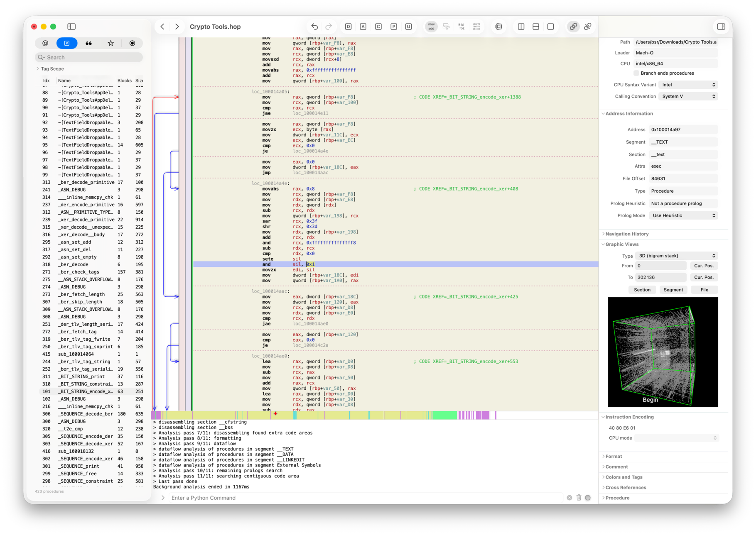Navigate back with left chevron

(x=162, y=27)
